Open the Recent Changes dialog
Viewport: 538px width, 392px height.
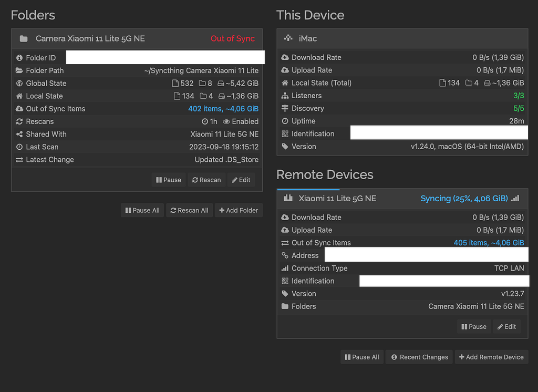point(419,357)
